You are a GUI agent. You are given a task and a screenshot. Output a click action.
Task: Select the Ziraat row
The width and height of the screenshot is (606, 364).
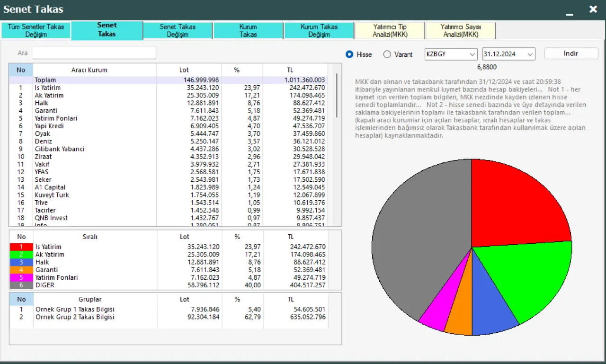click(x=168, y=156)
